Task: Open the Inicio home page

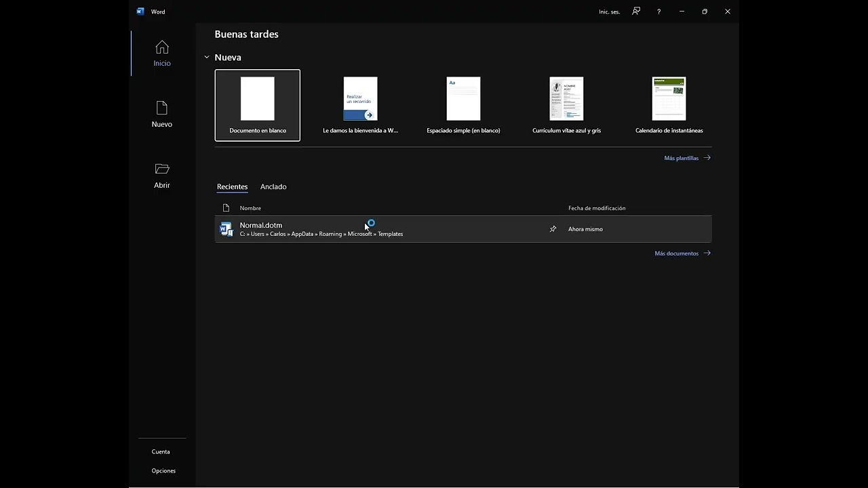Action: coord(162,54)
